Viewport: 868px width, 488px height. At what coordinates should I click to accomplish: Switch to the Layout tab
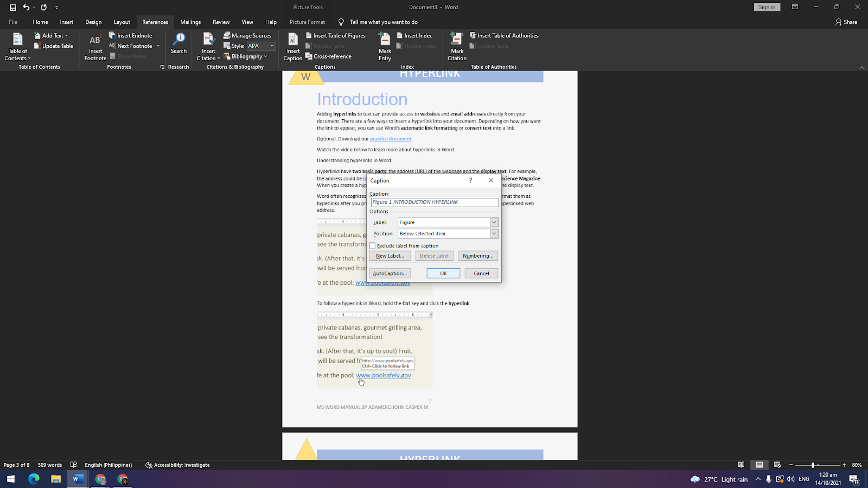point(122,22)
